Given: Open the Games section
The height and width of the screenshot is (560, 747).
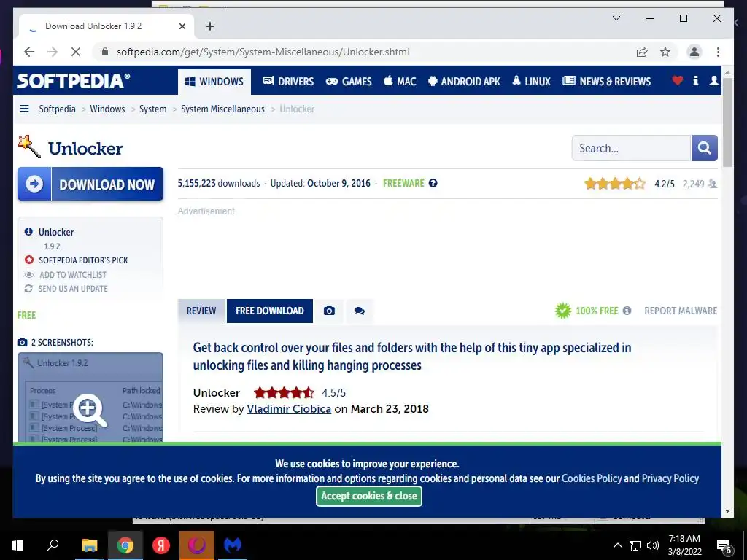Looking at the screenshot, I should pyautogui.click(x=349, y=82).
